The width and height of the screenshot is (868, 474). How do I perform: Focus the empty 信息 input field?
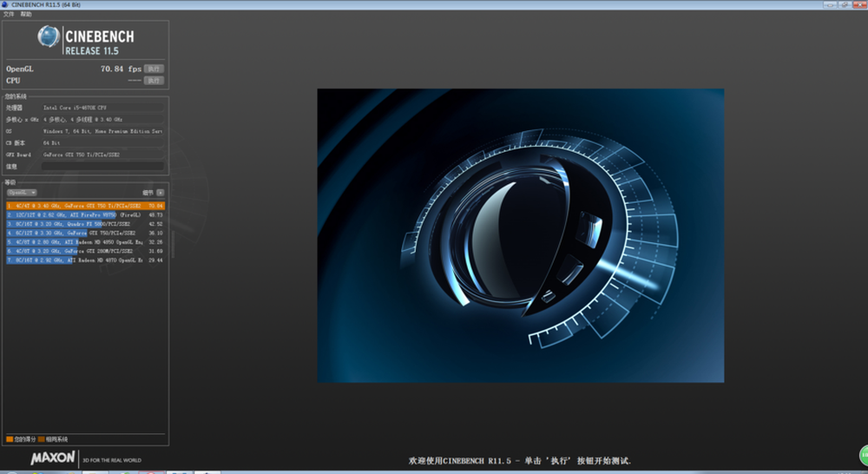point(103,166)
